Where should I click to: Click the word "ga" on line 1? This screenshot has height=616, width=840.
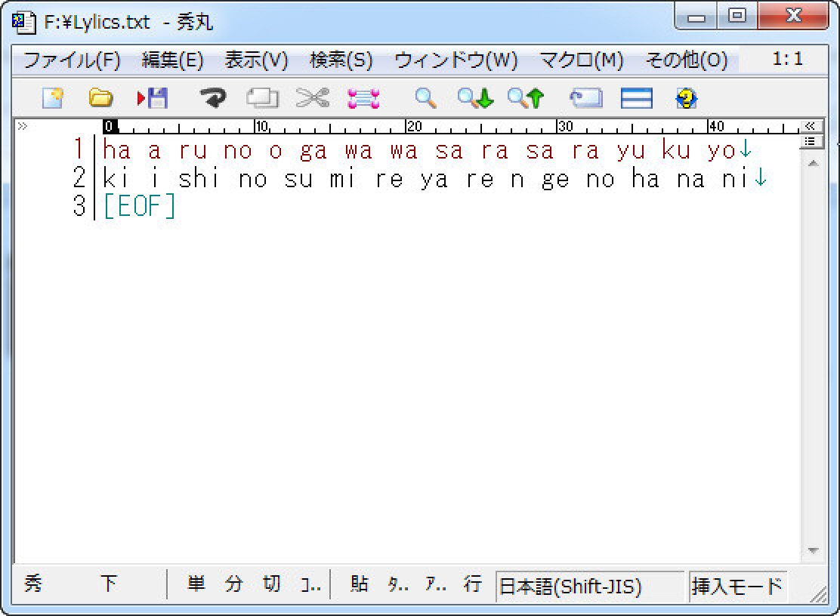click(313, 150)
